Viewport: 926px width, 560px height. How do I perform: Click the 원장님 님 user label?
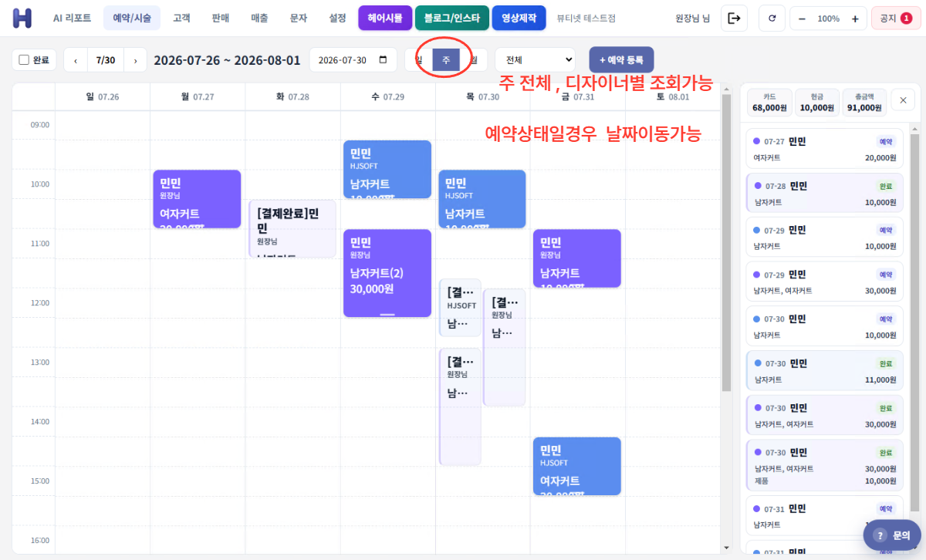692,18
